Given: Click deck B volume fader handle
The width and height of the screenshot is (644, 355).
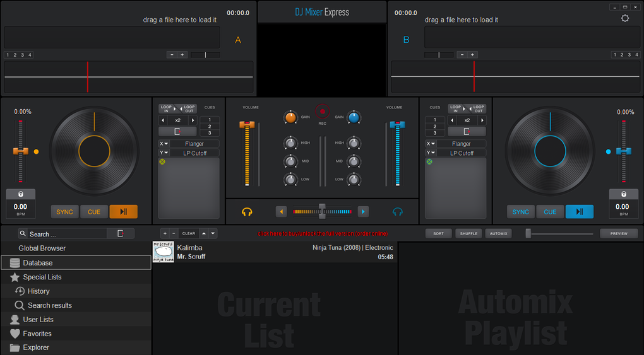Looking at the screenshot, I should pos(397,125).
